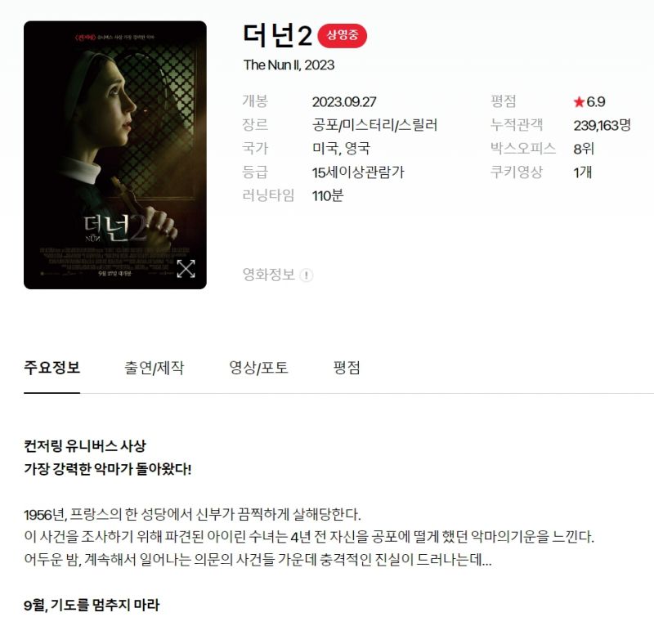Image resolution: width=654 pixels, height=644 pixels.
Task: Click the 2023.09.27 release date
Action: pos(344,102)
